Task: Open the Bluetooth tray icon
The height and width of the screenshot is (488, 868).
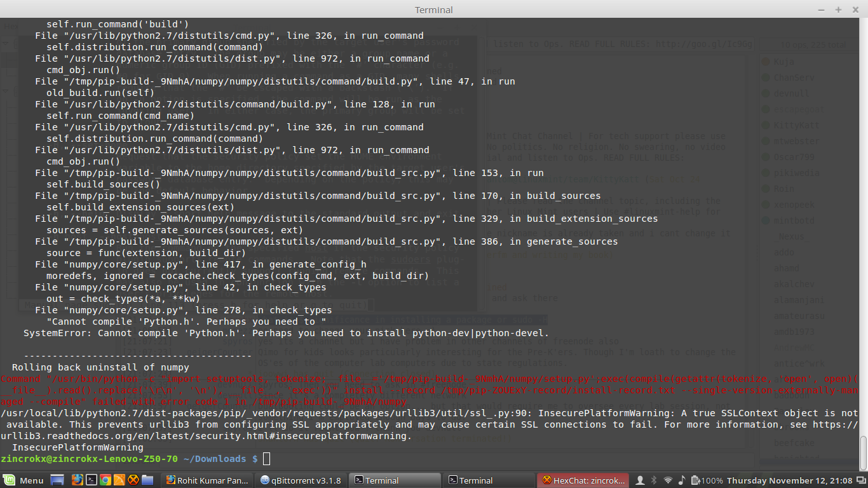Action: 654,480
